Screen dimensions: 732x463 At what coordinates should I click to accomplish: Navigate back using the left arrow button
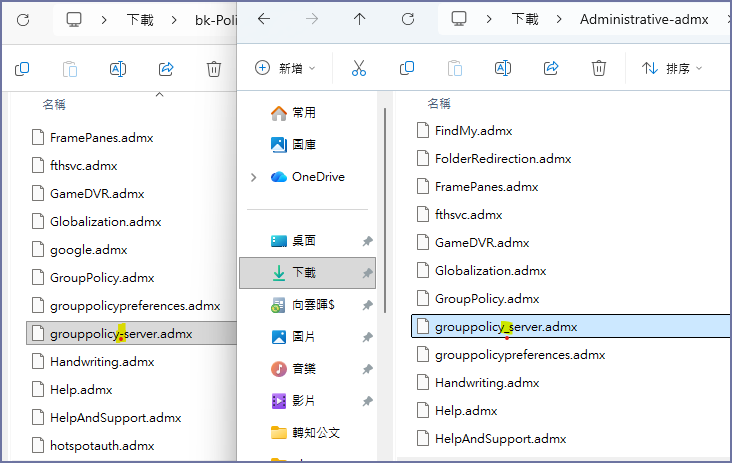pyautogui.click(x=264, y=19)
